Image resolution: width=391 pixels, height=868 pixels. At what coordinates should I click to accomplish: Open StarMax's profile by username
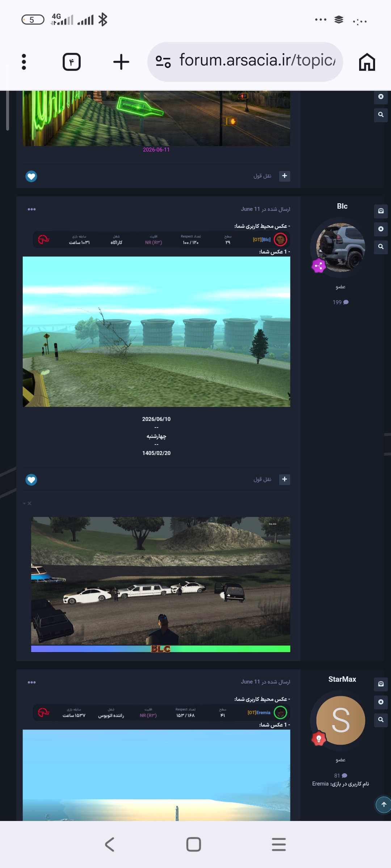342,679
